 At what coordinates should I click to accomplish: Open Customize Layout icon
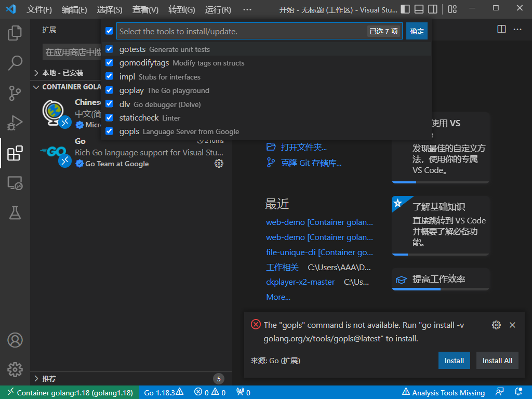click(x=453, y=9)
